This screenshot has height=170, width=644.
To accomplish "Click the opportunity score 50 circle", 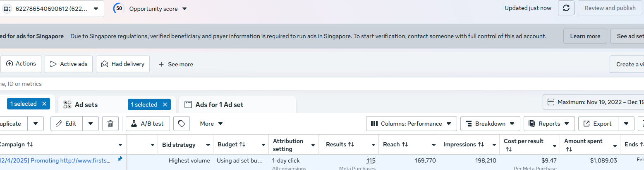I will click(119, 8).
